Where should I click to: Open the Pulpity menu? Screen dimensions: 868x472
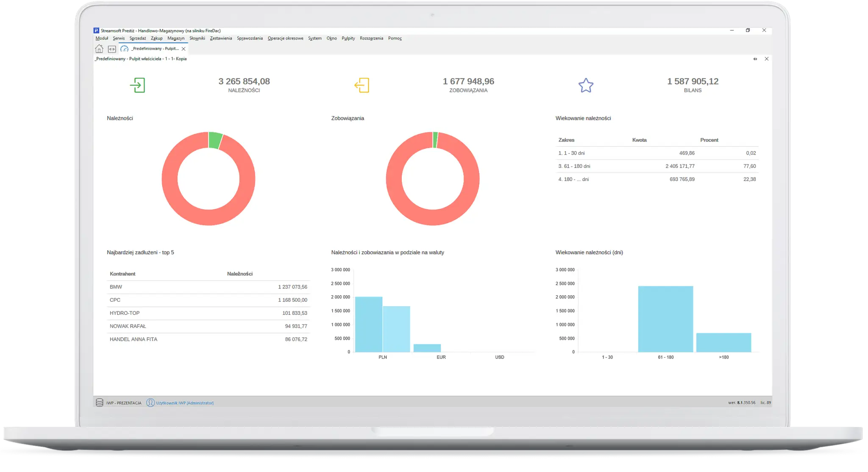click(348, 38)
